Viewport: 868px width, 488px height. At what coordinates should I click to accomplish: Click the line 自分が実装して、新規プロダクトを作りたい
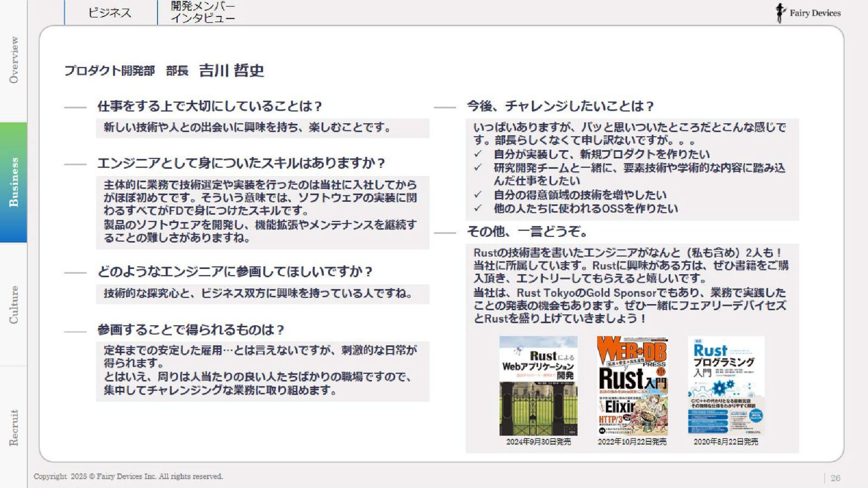pyautogui.click(x=602, y=155)
